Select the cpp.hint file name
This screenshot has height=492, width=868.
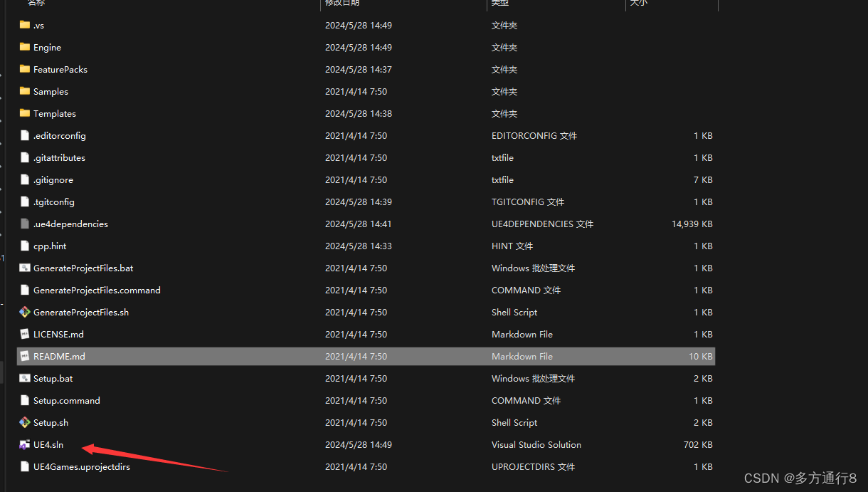pyautogui.click(x=50, y=246)
